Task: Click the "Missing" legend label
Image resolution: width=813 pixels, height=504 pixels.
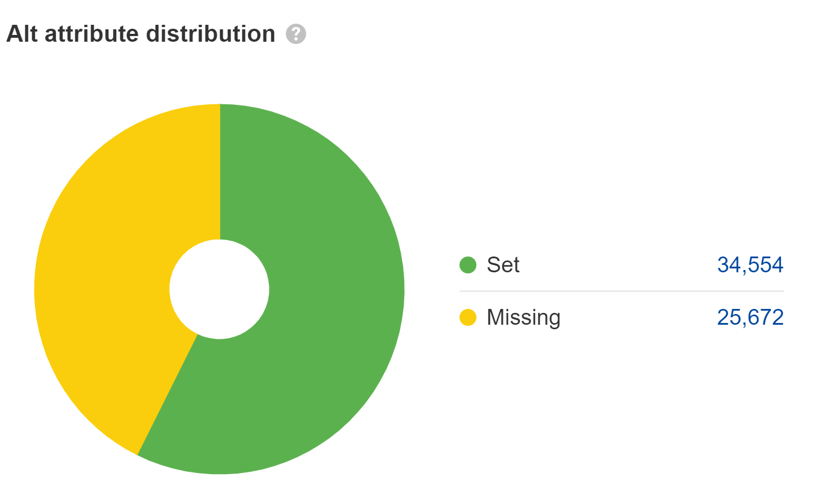Action: (523, 317)
